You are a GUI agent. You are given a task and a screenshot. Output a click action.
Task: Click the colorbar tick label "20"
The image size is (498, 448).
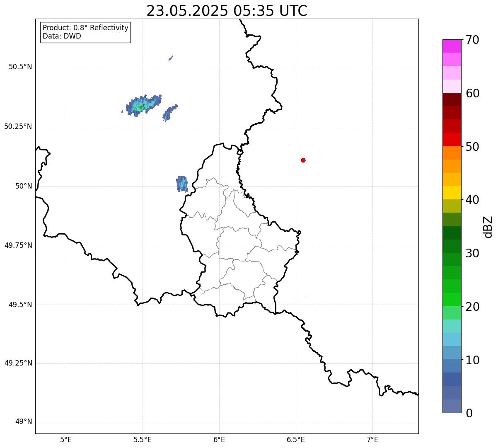tap(472, 307)
